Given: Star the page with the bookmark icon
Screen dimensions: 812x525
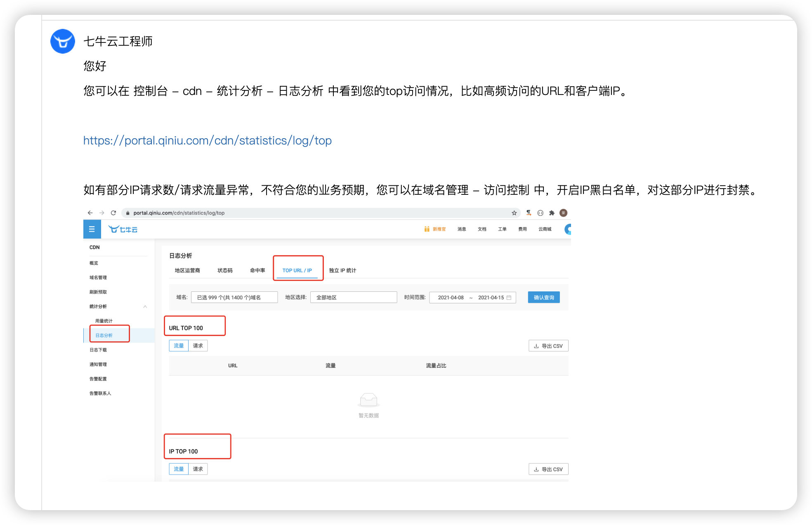Looking at the screenshot, I should click(514, 213).
